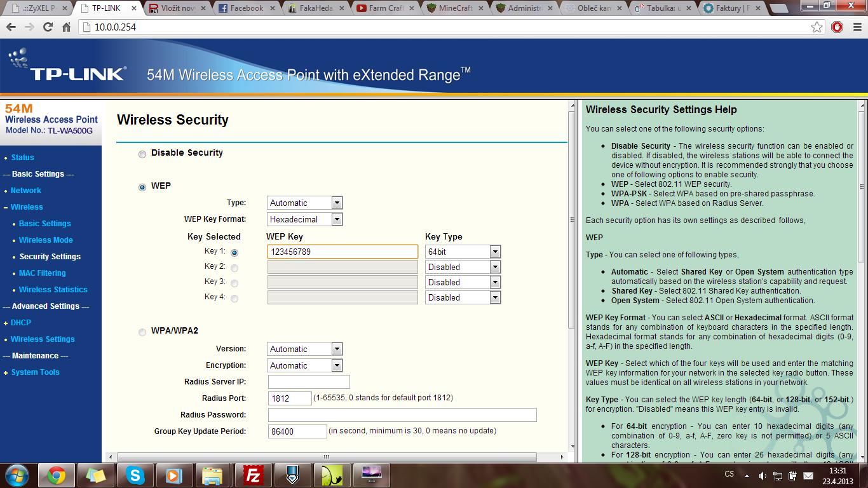Expand the DHCP menu section
The height and width of the screenshot is (488, 868).
click(21, 323)
